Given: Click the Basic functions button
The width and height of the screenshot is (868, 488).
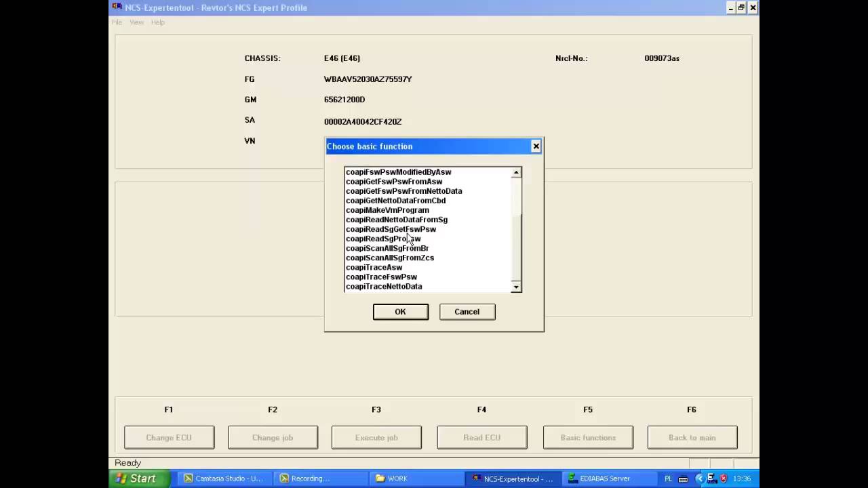Looking at the screenshot, I should [588, 437].
